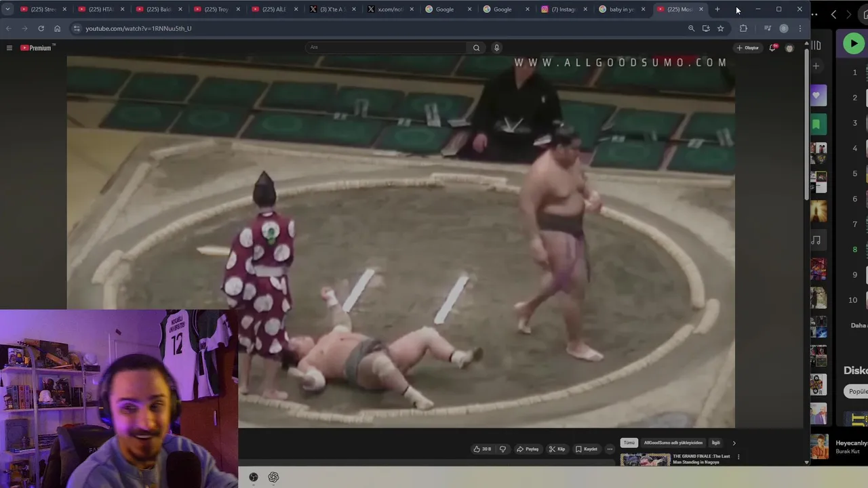868x488 pixels.
Task: Click the YouTube search input field
Action: point(387,47)
